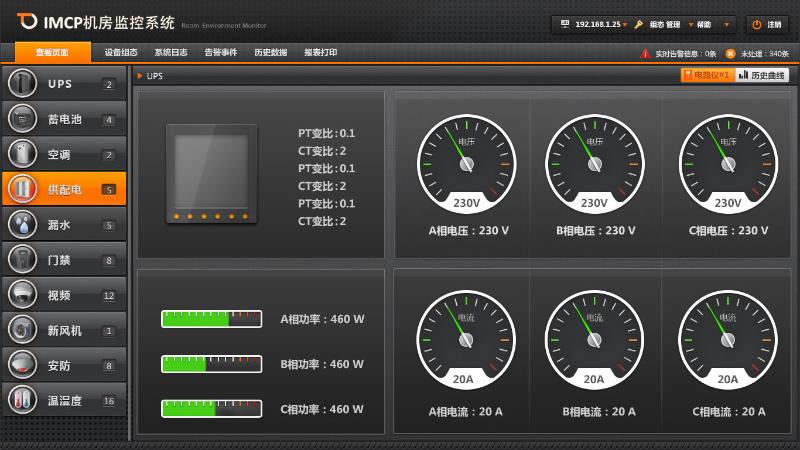Open the 门禁 access control icon
This screenshot has width=800, height=450.
(22, 260)
